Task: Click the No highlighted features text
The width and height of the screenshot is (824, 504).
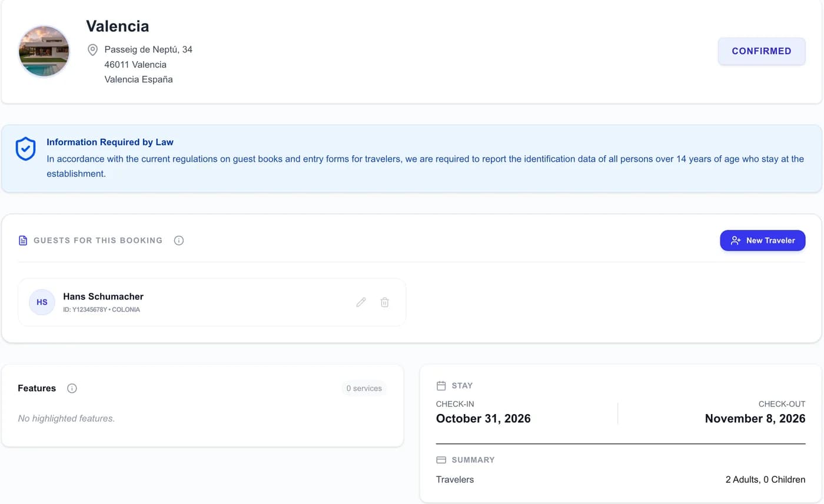Action: [x=67, y=419]
